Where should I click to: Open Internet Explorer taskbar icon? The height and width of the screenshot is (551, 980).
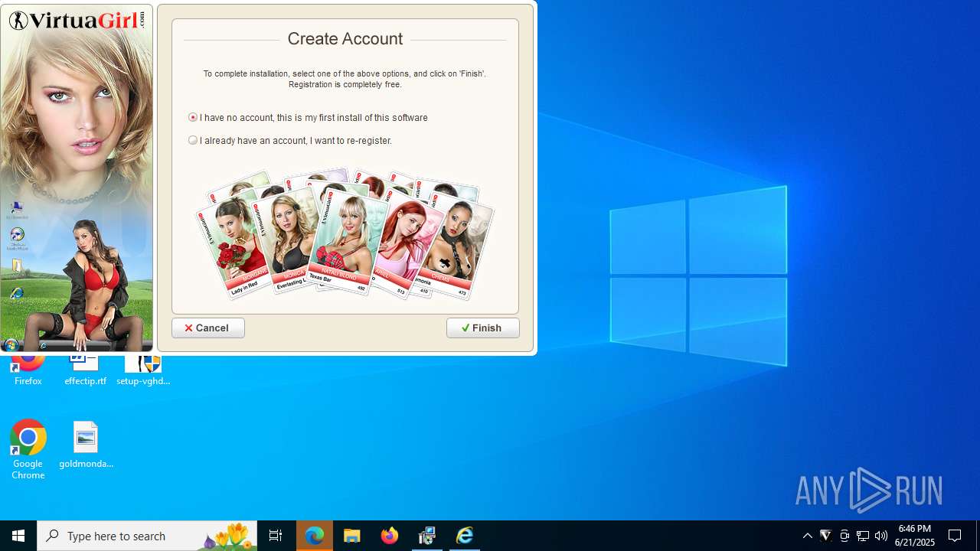pyautogui.click(x=465, y=536)
